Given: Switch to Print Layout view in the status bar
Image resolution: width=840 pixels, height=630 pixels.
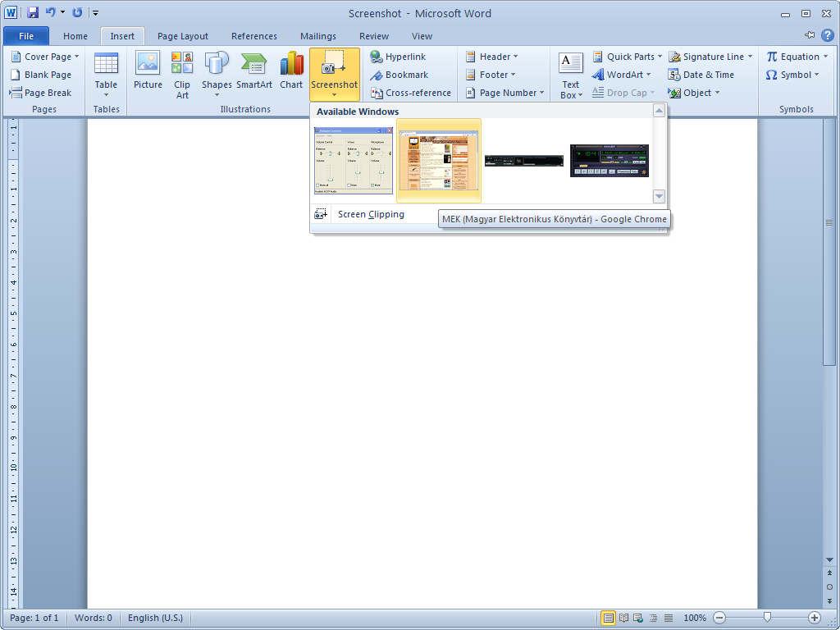Looking at the screenshot, I should pyautogui.click(x=608, y=618).
